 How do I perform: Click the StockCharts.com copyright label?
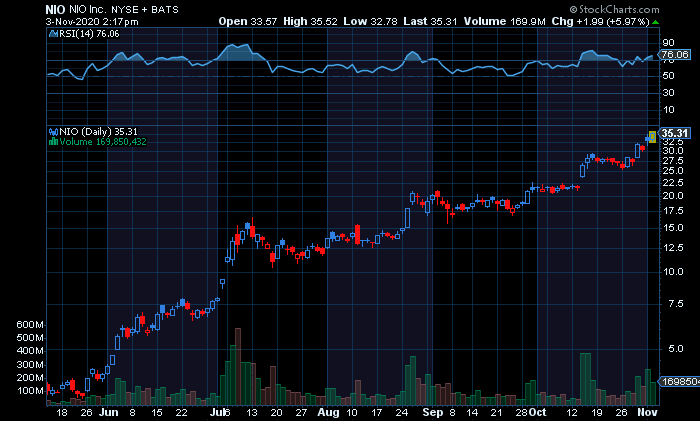614,9
